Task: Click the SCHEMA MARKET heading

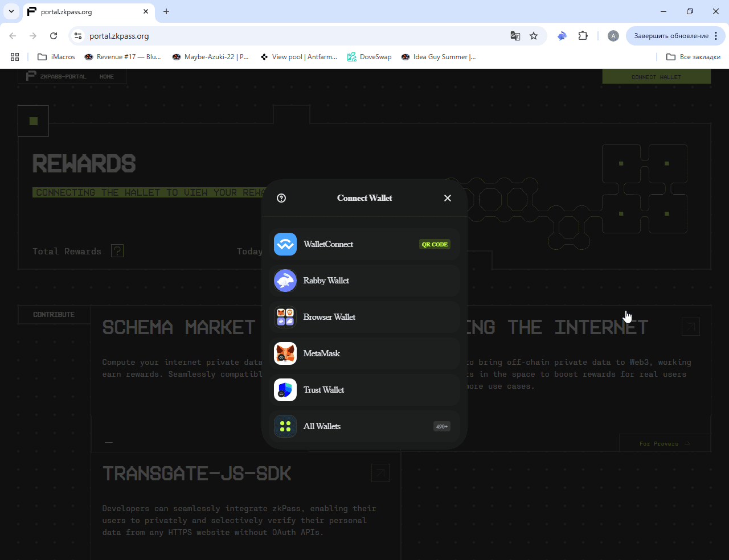Action: coord(179,327)
